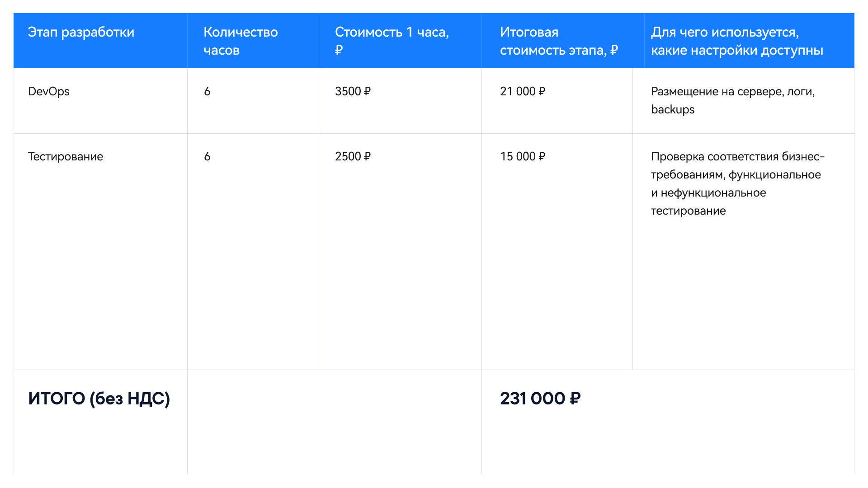Viewport: 868px width, 488px height.
Task: Click the "Этап разработки" column header
Action: [x=81, y=32]
